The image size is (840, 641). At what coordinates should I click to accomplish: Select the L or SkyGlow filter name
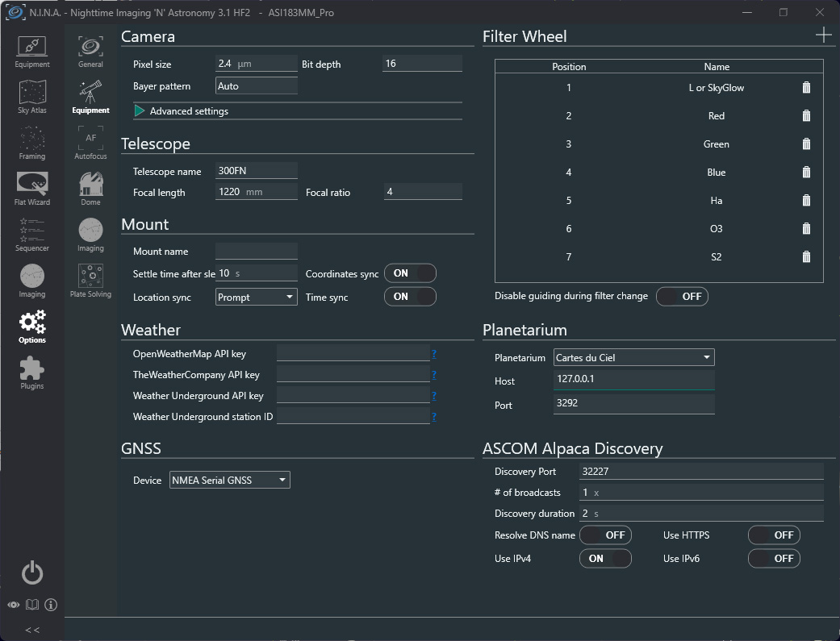717,88
